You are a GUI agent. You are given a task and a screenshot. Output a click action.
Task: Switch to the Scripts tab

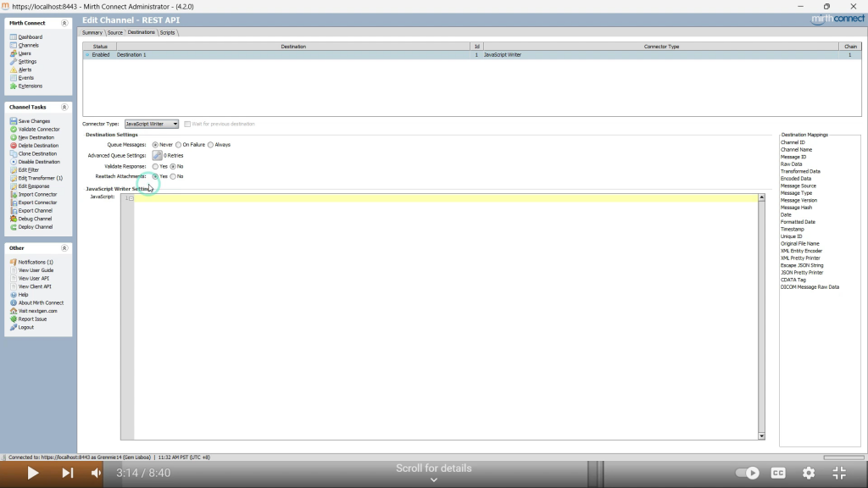coord(167,33)
